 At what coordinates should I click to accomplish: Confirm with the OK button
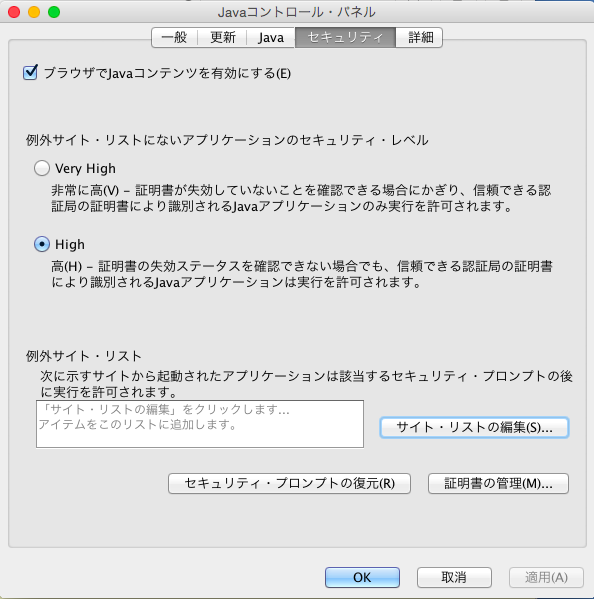362,577
